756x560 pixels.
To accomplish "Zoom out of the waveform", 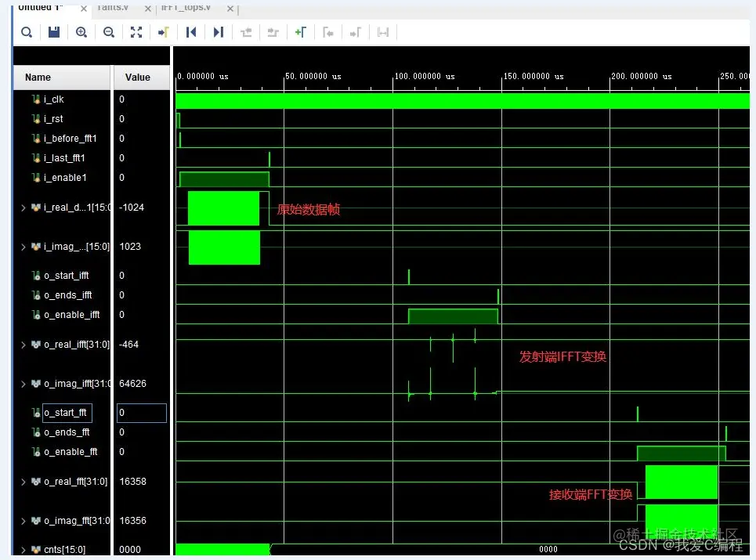I will (x=109, y=32).
